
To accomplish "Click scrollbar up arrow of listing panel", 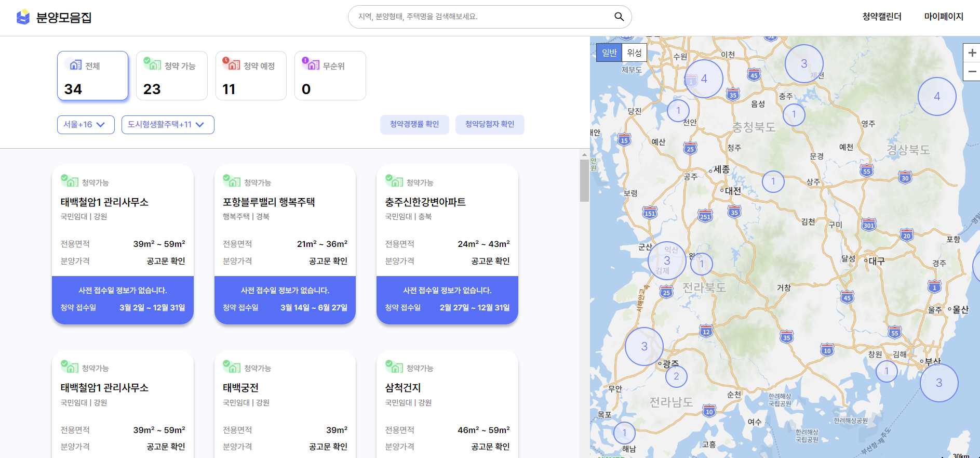I will pos(584,154).
